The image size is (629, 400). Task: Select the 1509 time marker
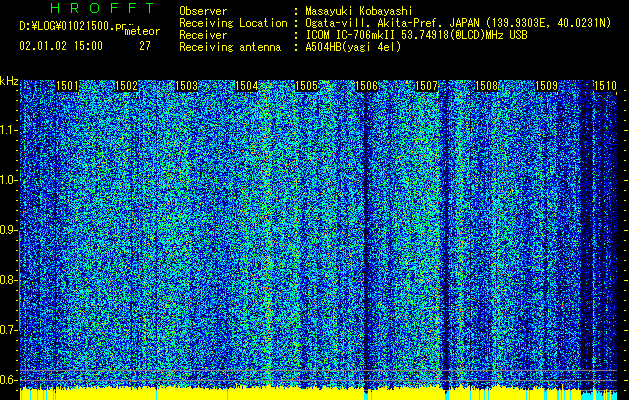(x=547, y=86)
